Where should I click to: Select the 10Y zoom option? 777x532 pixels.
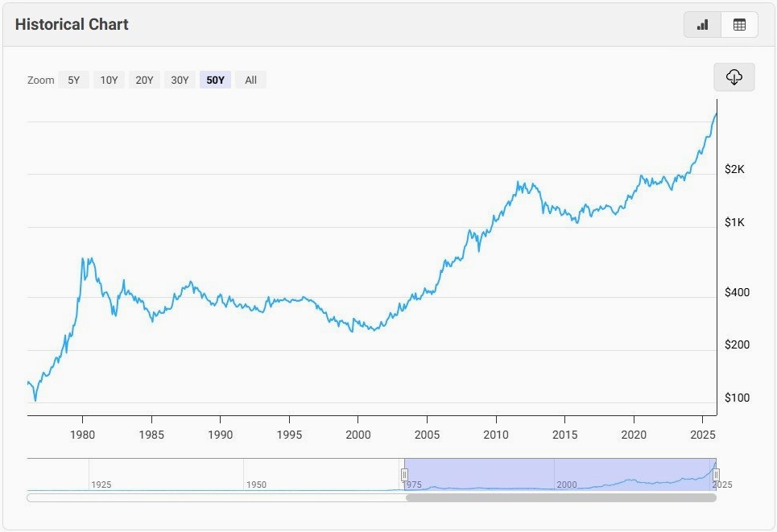[x=109, y=80]
